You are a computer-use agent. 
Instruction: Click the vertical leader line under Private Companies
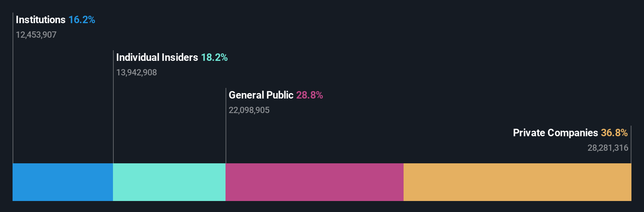pyautogui.click(x=631, y=157)
